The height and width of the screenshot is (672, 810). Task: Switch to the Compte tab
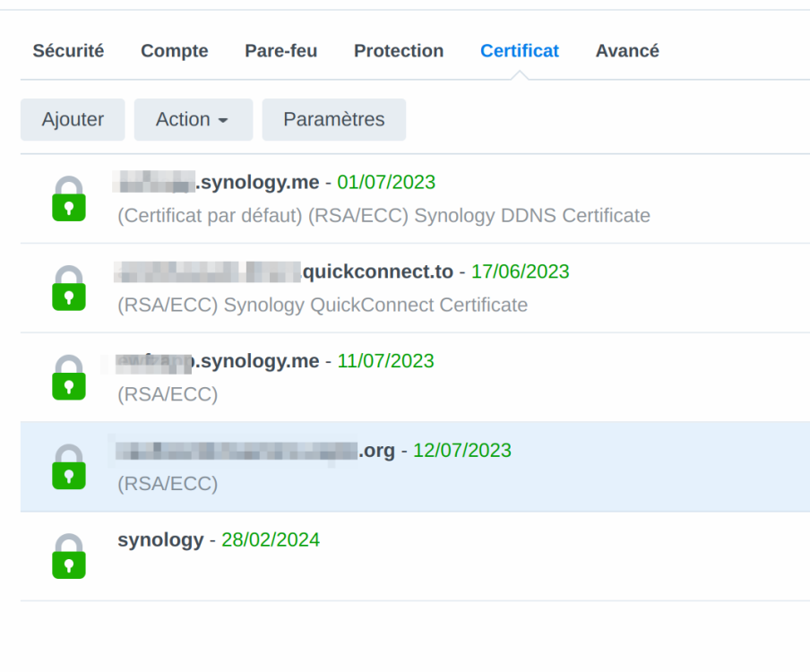click(175, 50)
